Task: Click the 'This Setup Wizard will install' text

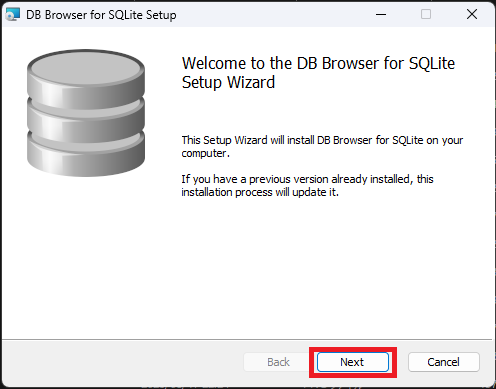Action: tap(322, 146)
